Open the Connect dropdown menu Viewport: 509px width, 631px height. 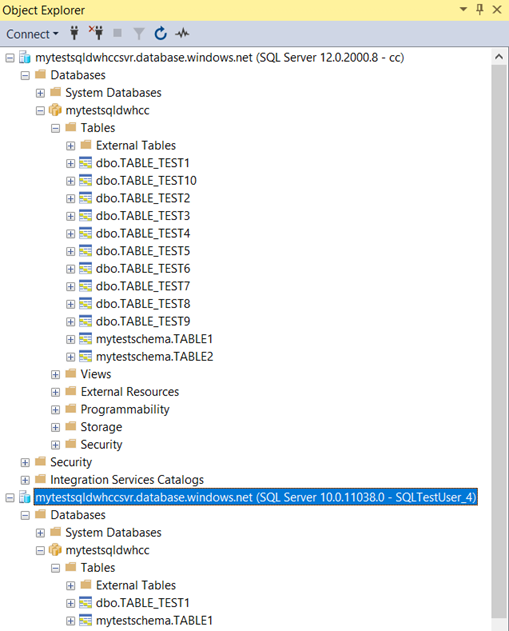(x=32, y=34)
